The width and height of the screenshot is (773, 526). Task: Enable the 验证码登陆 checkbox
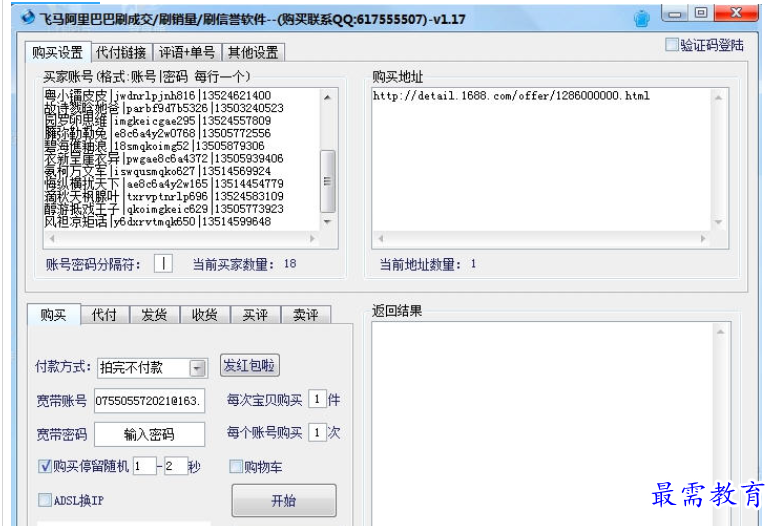671,45
